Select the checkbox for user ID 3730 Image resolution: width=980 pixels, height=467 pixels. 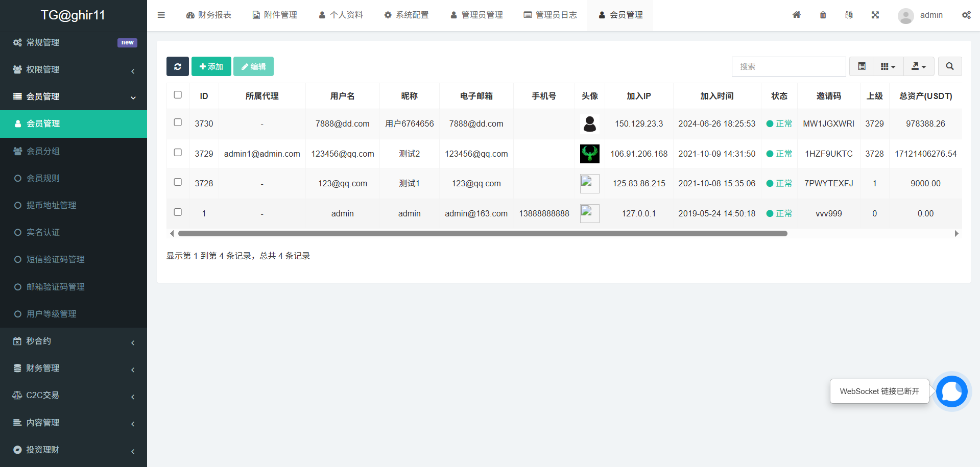178,122
